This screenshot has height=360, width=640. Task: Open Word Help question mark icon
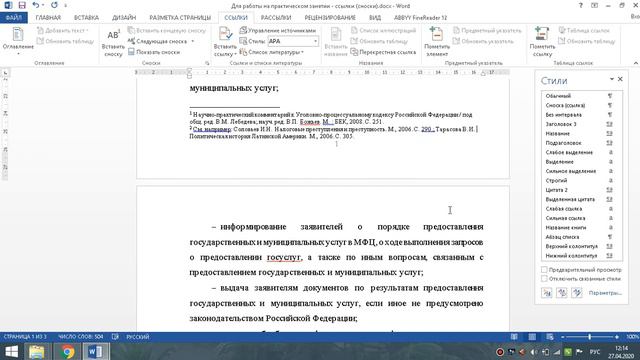point(580,6)
